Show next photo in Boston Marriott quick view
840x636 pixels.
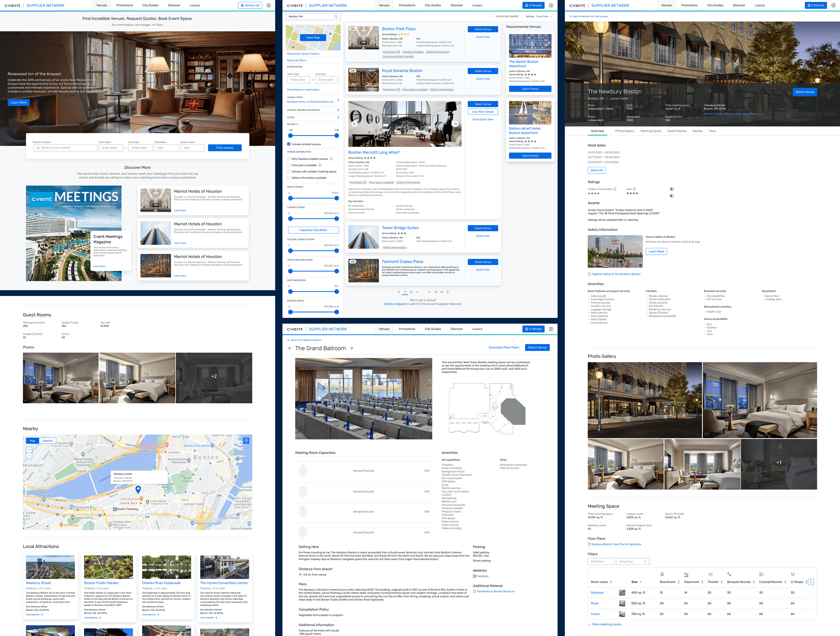(x=455, y=124)
